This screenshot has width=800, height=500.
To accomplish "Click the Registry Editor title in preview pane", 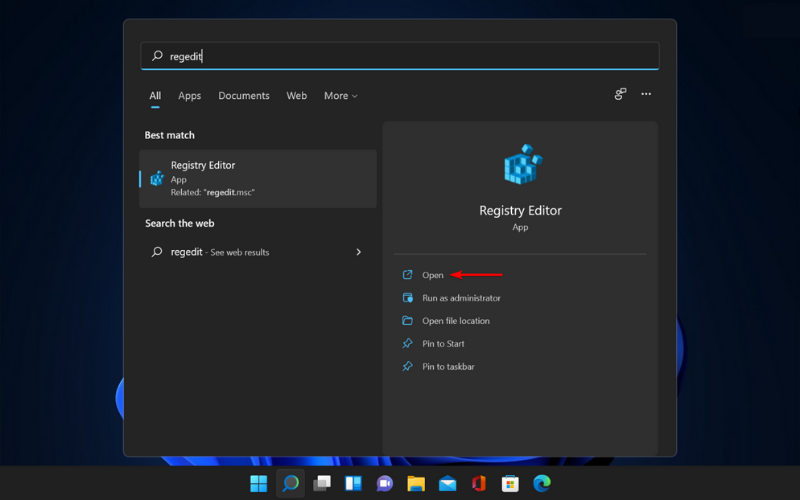I will (x=520, y=210).
